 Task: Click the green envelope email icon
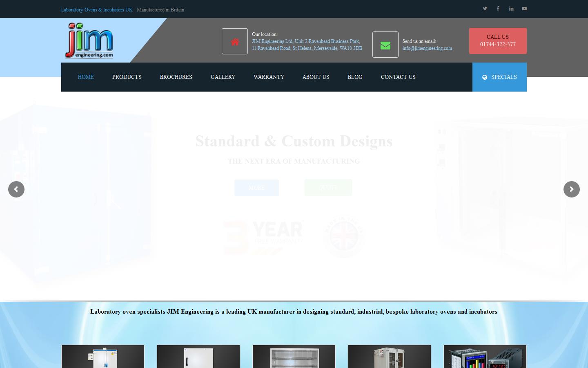click(x=385, y=44)
